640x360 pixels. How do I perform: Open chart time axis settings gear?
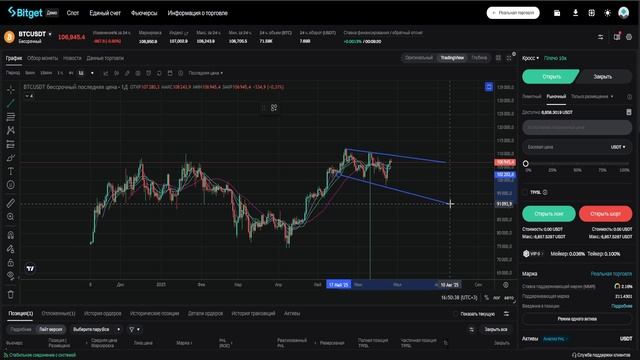[x=506, y=285]
